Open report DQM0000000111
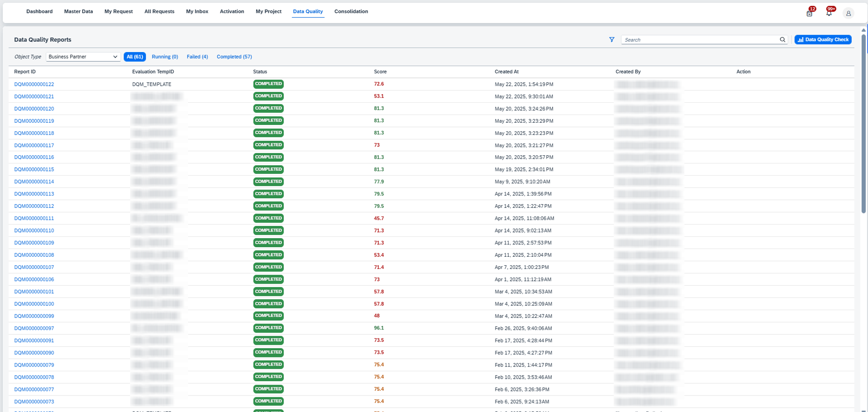The height and width of the screenshot is (412, 868). pyautogui.click(x=34, y=219)
